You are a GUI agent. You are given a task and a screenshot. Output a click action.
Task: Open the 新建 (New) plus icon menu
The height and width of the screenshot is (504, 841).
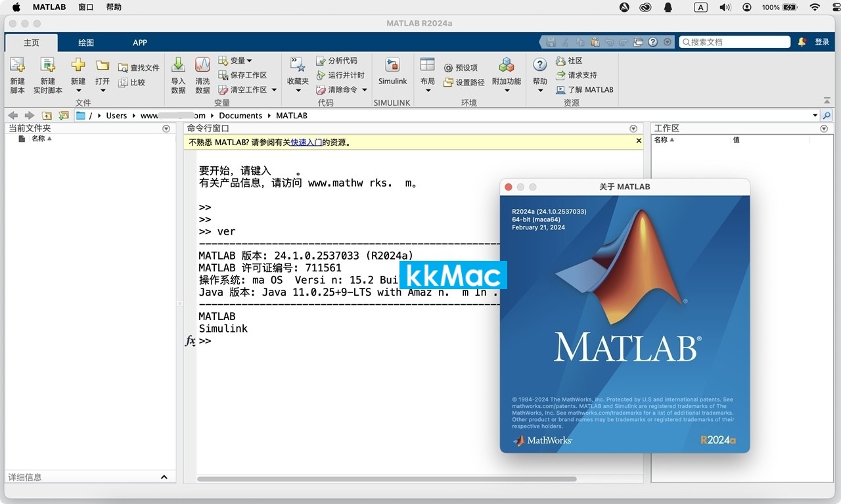pos(78,66)
